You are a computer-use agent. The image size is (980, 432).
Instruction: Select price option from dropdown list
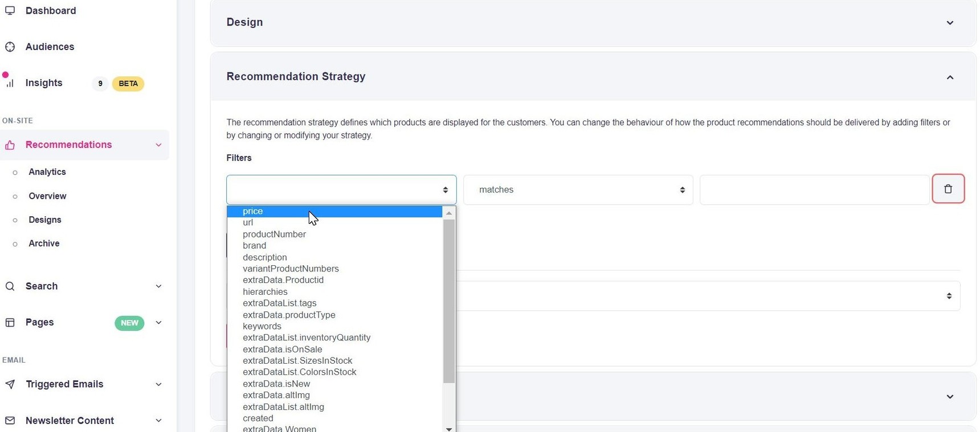tap(253, 211)
